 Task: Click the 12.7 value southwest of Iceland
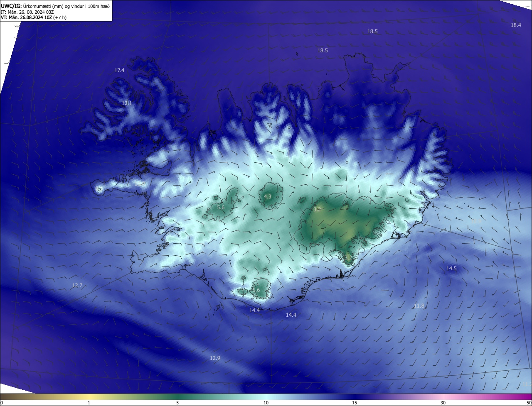(77, 286)
